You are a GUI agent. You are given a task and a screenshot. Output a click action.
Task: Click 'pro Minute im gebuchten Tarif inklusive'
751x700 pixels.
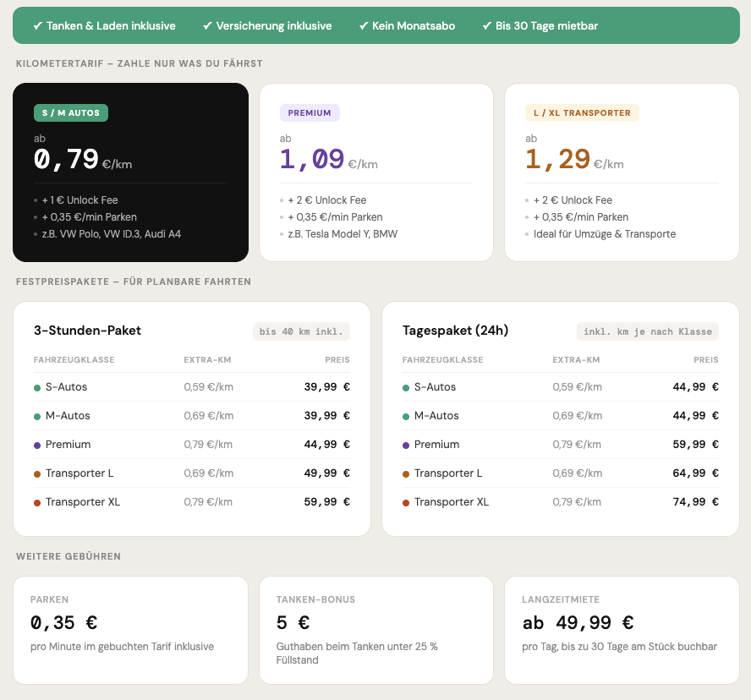click(x=122, y=647)
